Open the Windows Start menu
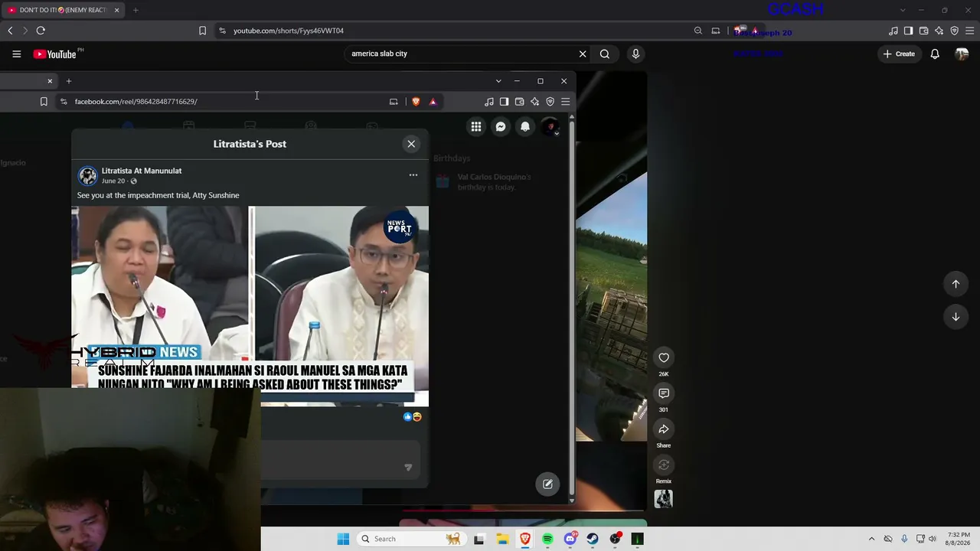This screenshot has height=551, width=980. click(343, 539)
